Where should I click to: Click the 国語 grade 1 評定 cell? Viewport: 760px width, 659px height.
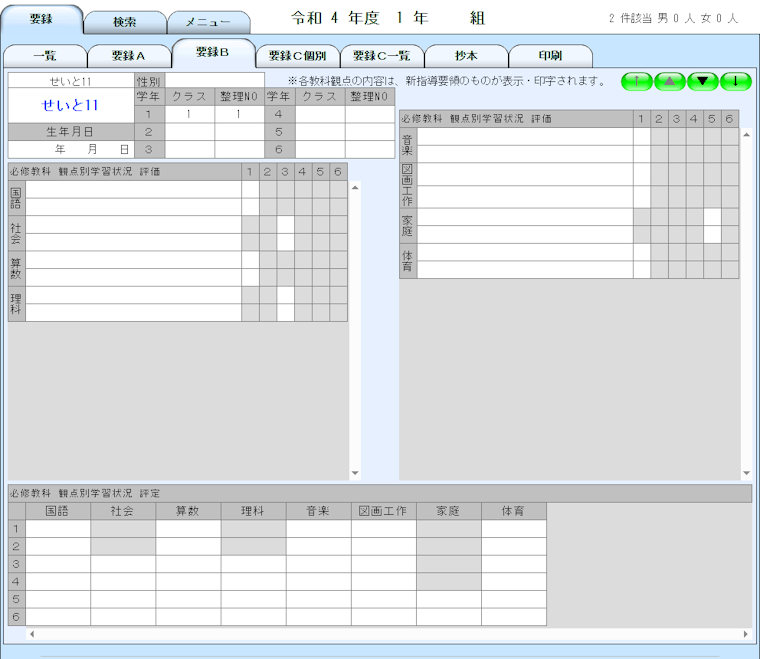(x=57, y=529)
